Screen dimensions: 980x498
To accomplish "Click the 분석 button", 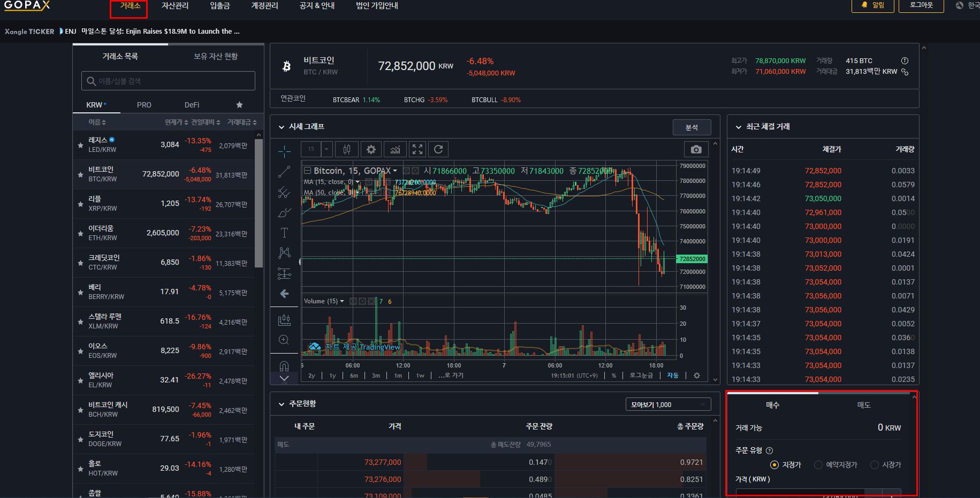I will click(692, 127).
